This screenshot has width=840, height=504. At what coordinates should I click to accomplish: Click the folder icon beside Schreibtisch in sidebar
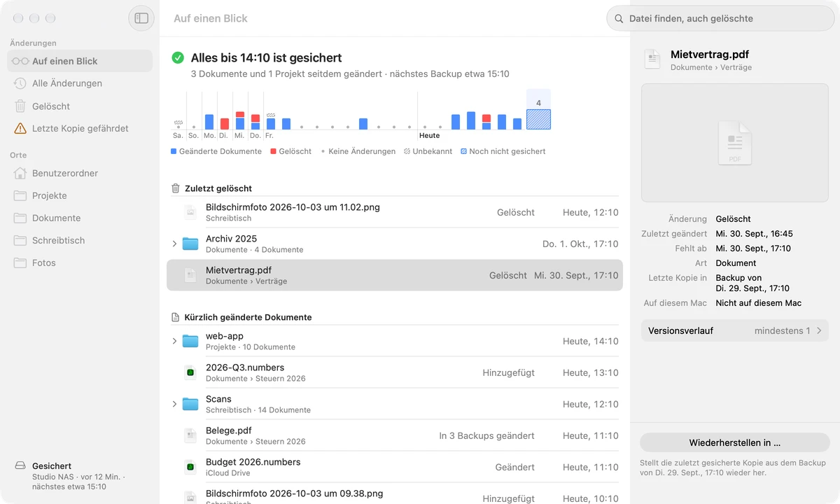(x=20, y=240)
